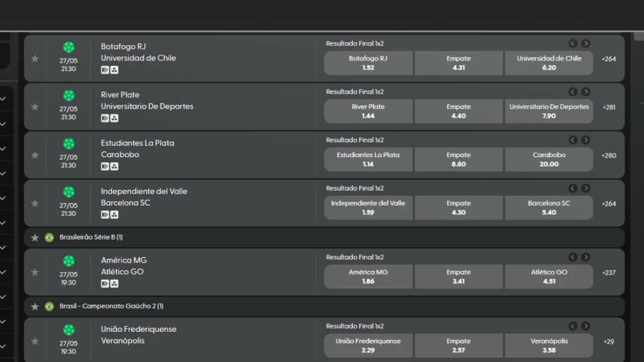644x362 pixels.
Task: Click stream icon under Atlético GO
Action: (x=105, y=283)
